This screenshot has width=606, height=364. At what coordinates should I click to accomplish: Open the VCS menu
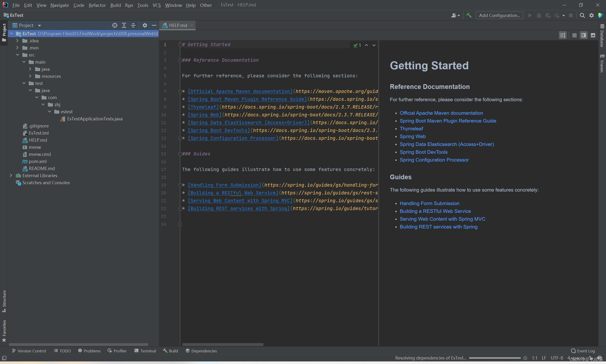(x=157, y=5)
